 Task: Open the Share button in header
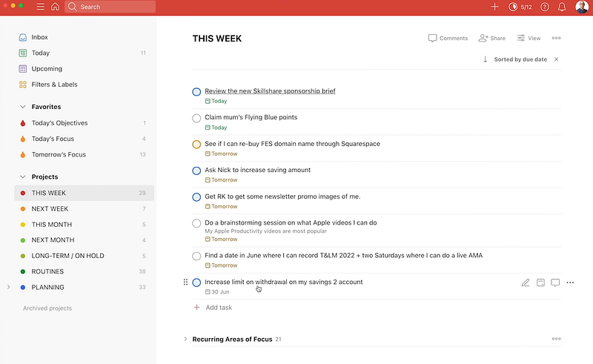pyautogui.click(x=492, y=39)
